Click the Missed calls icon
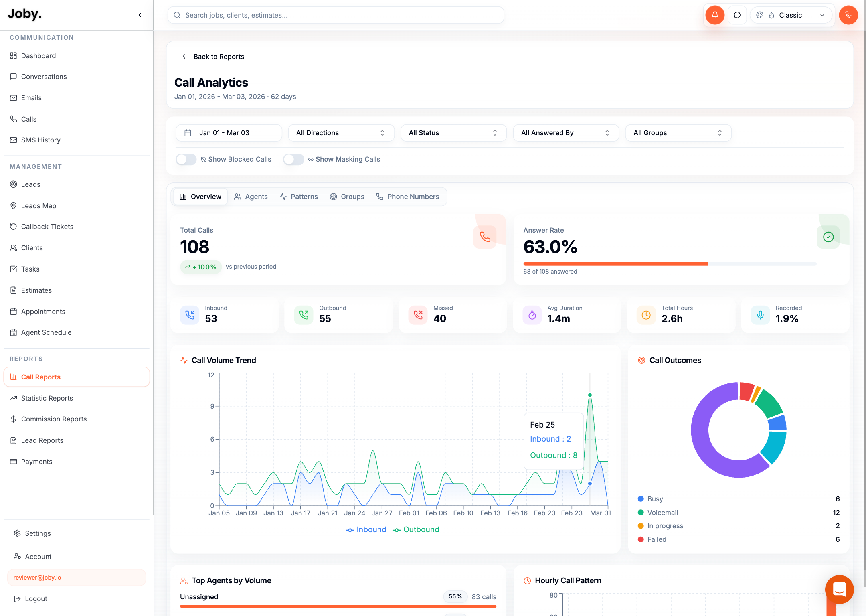The image size is (866, 616). coord(418,315)
